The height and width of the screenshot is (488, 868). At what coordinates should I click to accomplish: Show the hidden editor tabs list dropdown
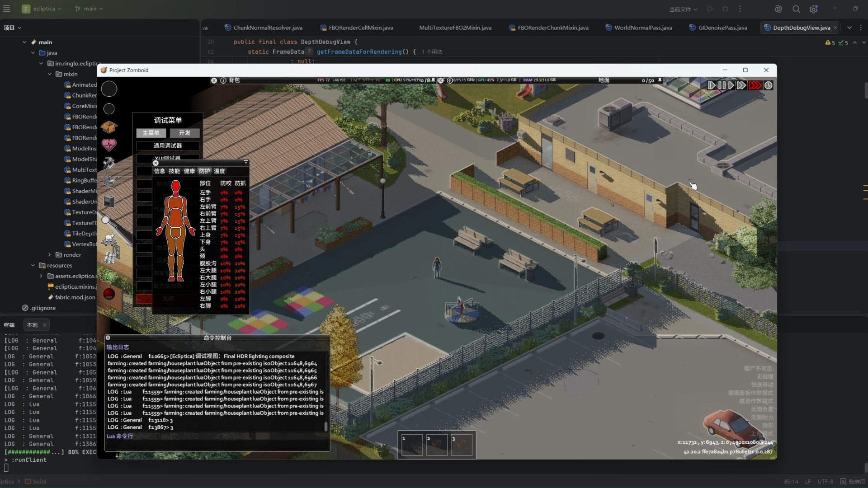pyautogui.click(x=849, y=28)
